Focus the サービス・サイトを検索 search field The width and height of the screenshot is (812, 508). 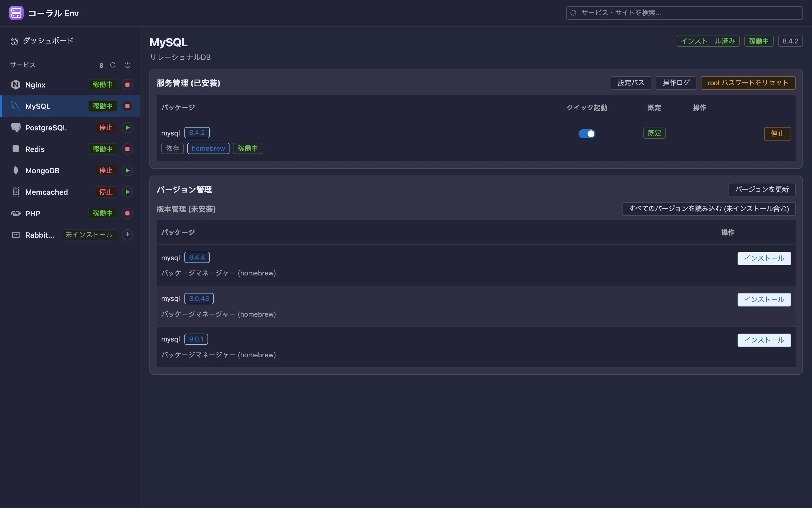[684, 13]
